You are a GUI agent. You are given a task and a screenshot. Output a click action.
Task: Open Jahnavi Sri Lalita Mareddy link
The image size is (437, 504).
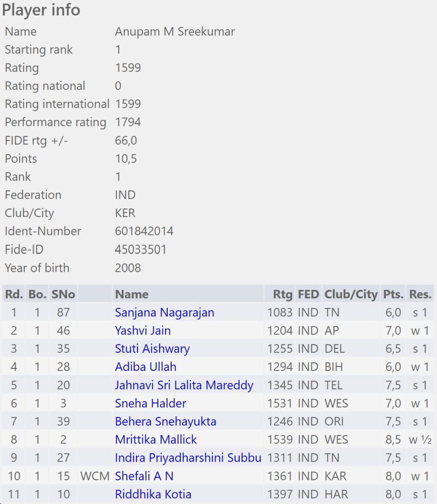pos(184,385)
